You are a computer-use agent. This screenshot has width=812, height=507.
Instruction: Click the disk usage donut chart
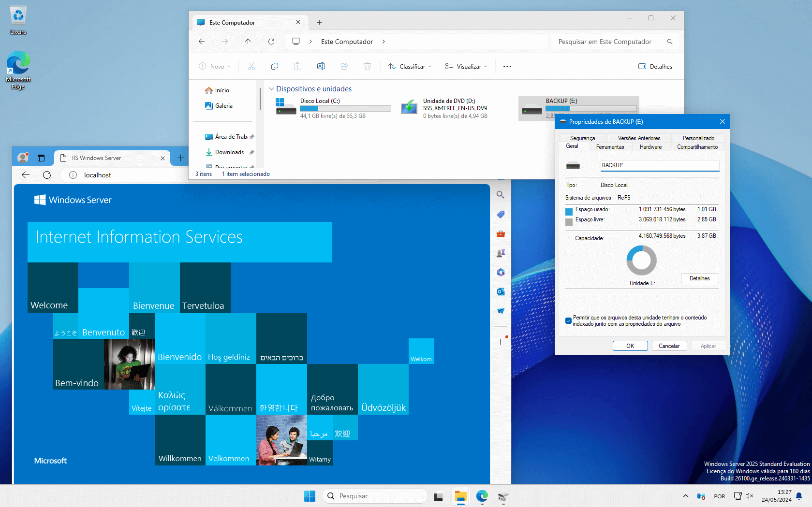tap(641, 261)
